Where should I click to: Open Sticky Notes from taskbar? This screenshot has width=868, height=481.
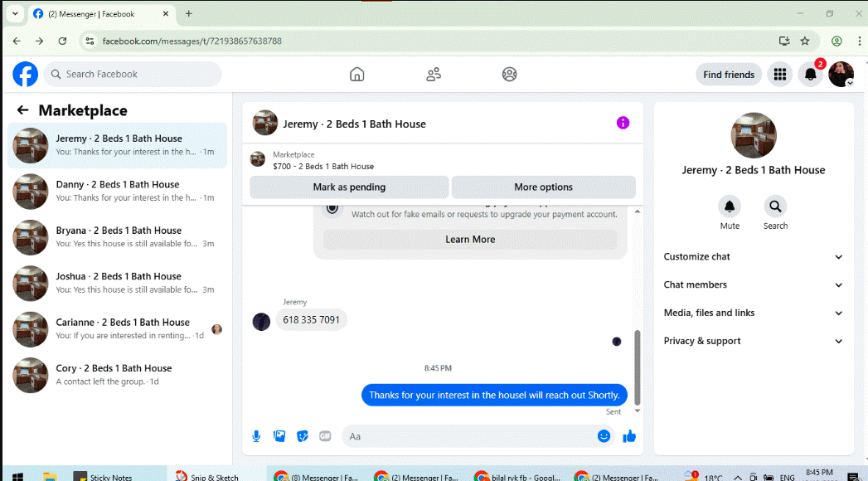tap(103, 476)
